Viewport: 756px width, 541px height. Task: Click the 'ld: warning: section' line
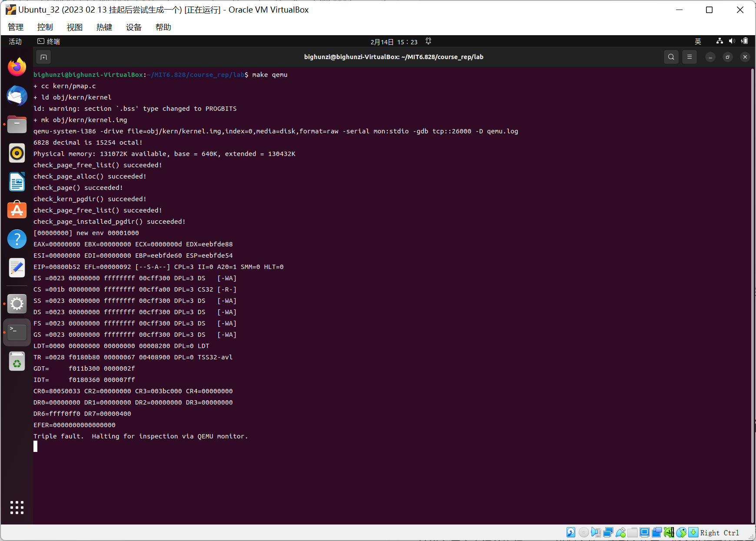coord(135,109)
